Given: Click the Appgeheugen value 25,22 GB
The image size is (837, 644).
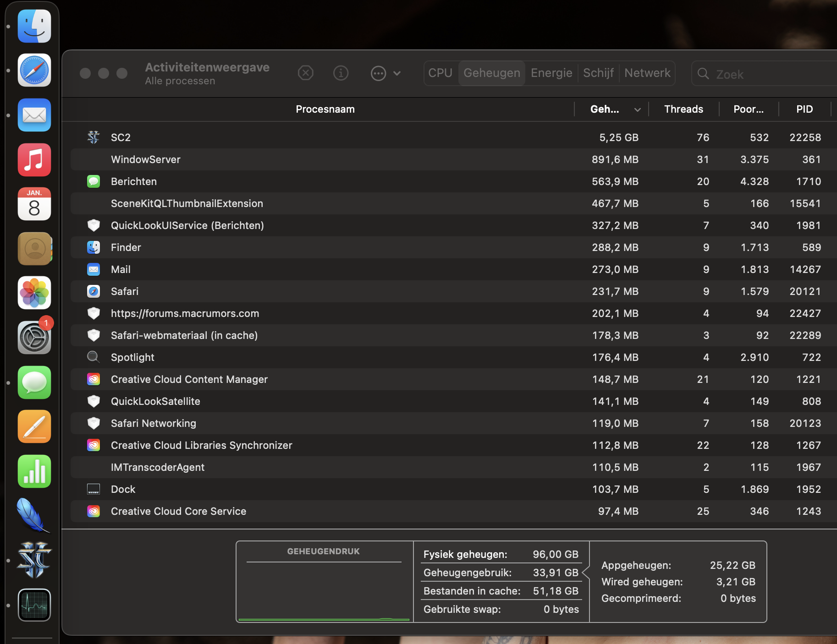Looking at the screenshot, I should (x=732, y=565).
